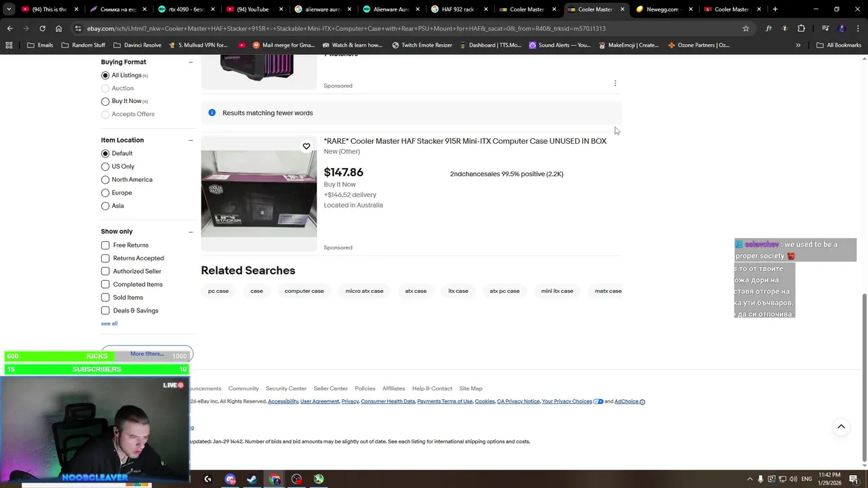The width and height of the screenshot is (868, 488).
Task: Click the info icon beside Results matching fewer words
Action: [212, 113]
